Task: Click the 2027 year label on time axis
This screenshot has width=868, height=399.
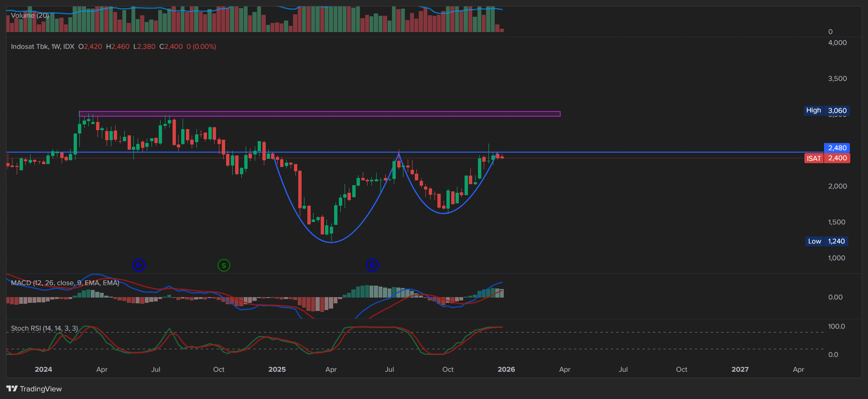Action: pyautogui.click(x=740, y=369)
